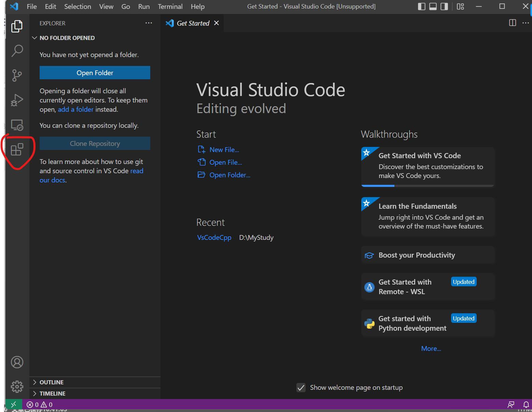Open the Search view icon

coord(17,51)
